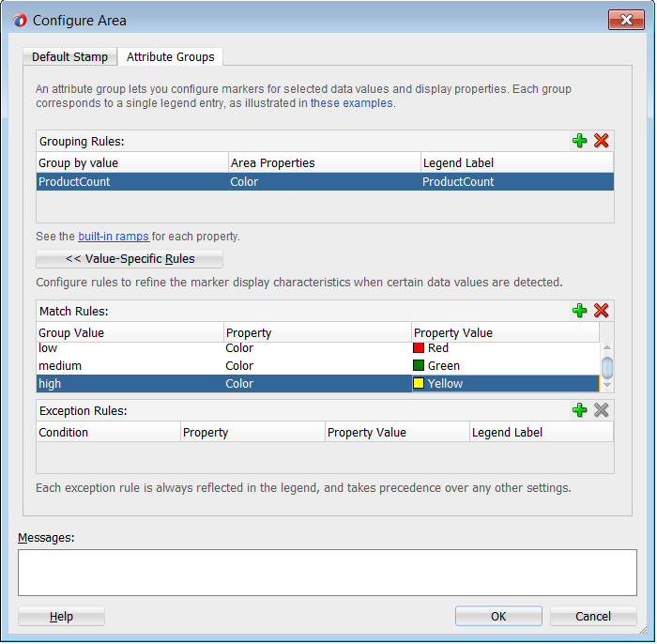Click the Yellow color swatch
Image resolution: width=657 pixels, height=644 pixels.
(x=419, y=383)
